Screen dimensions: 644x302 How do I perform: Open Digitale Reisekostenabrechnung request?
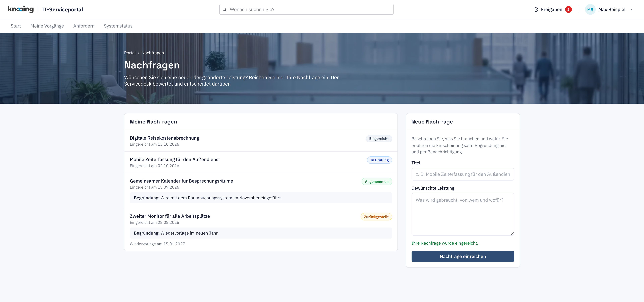point(165,138)
